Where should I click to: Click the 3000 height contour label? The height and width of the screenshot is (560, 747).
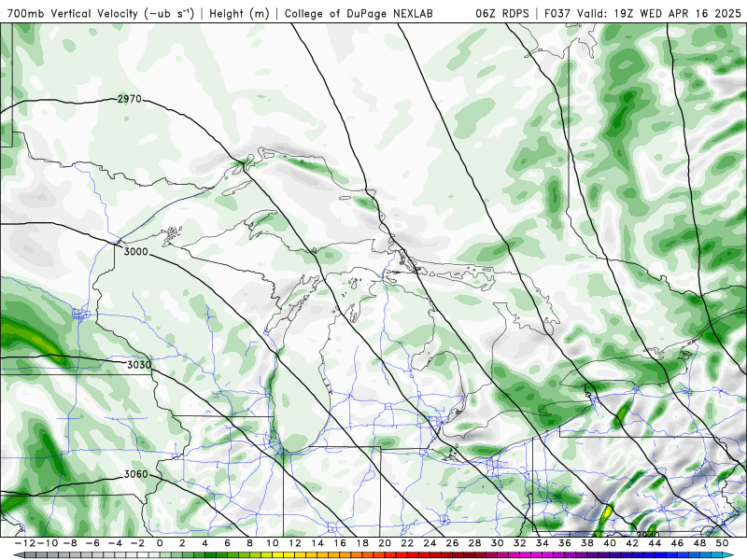coord(135,251)
